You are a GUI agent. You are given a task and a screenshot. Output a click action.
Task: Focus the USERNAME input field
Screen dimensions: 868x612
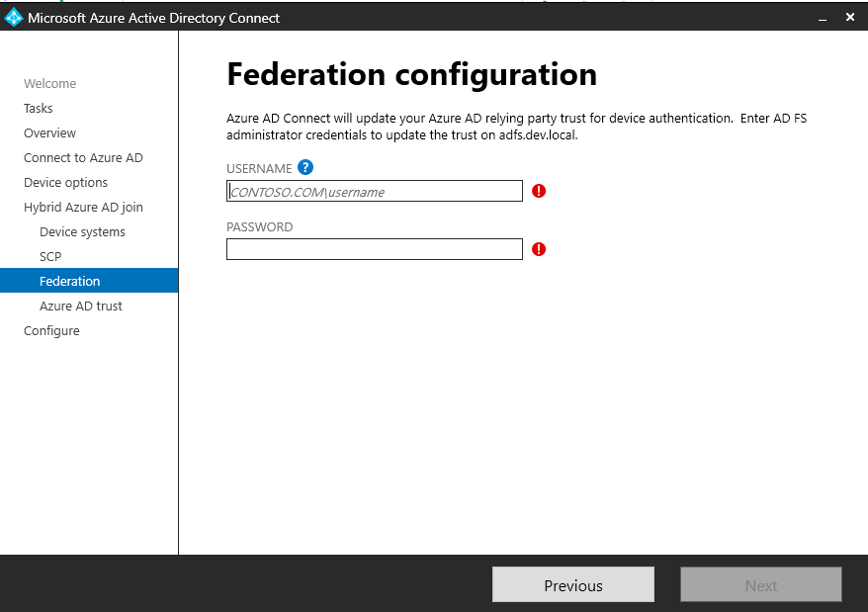click(x=374, y=192)
